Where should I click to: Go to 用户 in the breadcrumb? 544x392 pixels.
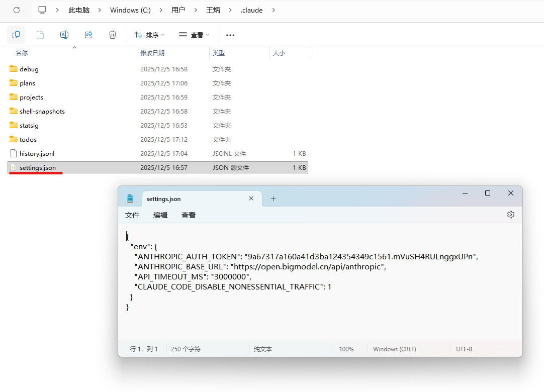pyautogui.click(x=178, y=10)
